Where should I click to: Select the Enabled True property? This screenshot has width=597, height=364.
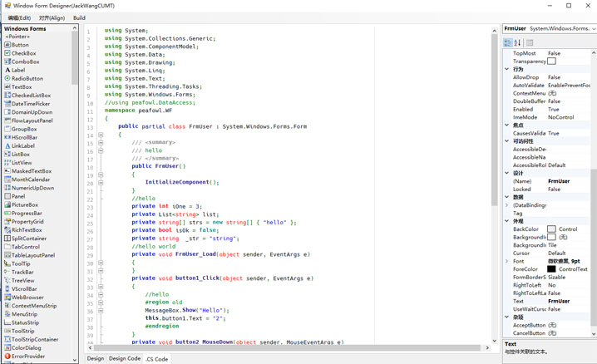(x=547, y=109)
